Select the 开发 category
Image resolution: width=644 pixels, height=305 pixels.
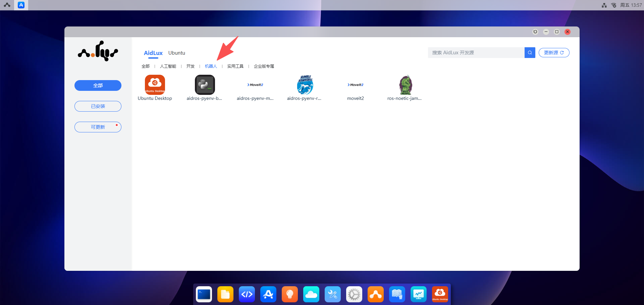pyautogui.click(x=191, y=66)
